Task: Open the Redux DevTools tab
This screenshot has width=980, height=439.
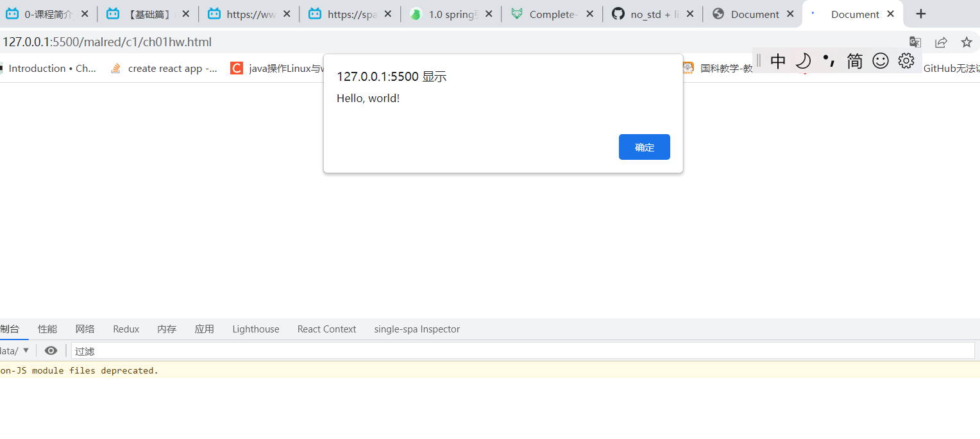Action: (126, 329)
